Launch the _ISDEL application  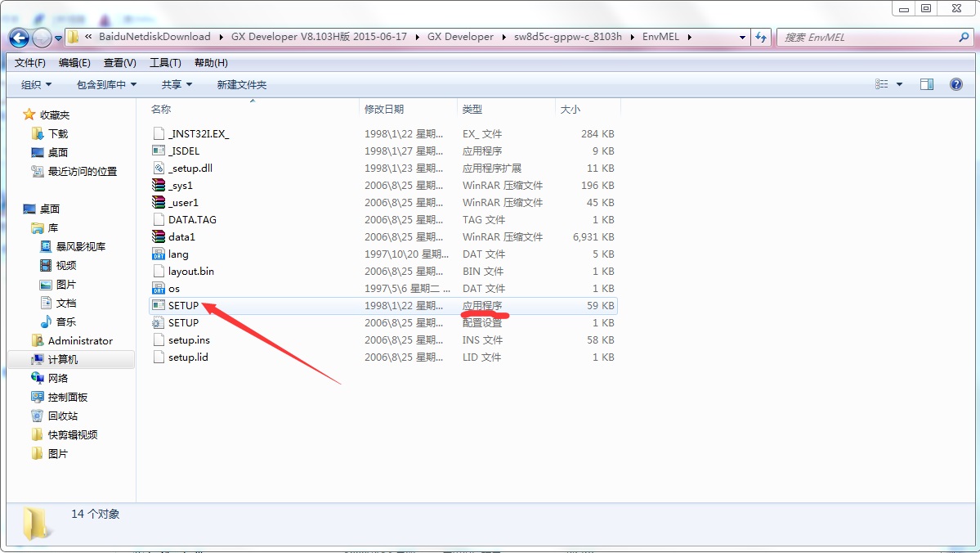183,151
